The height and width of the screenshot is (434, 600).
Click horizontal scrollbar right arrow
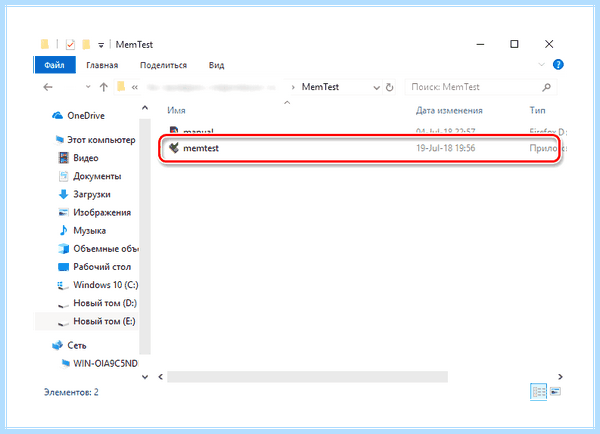(560, 377)
